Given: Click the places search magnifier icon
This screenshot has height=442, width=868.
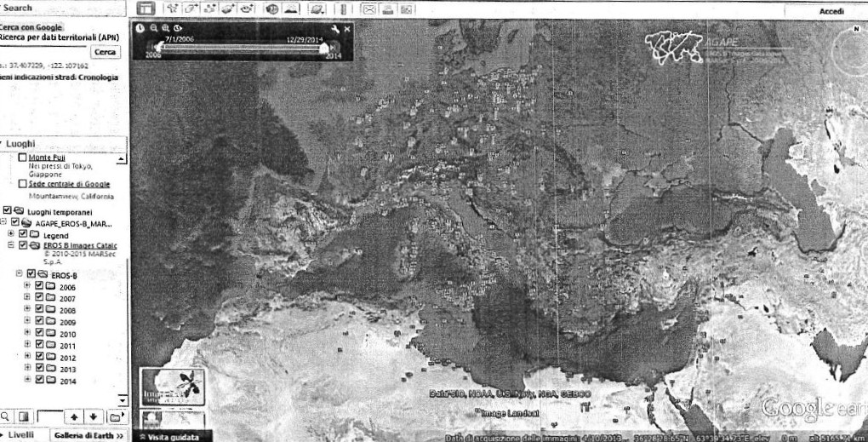Looking at the screenshot, I should point(5,416).
